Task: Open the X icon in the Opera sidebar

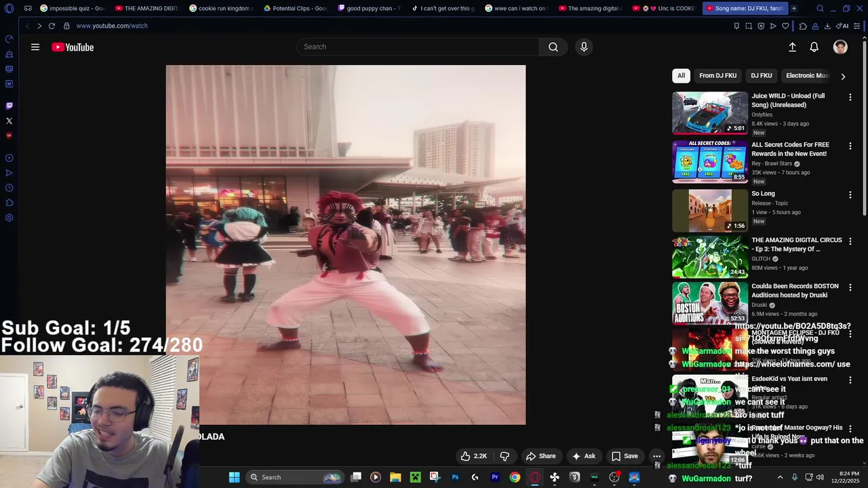Action: coord(9,121)
